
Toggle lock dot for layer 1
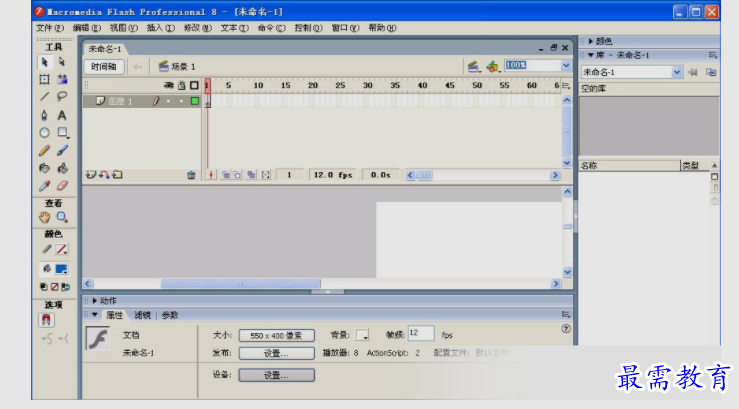(181, 101)
